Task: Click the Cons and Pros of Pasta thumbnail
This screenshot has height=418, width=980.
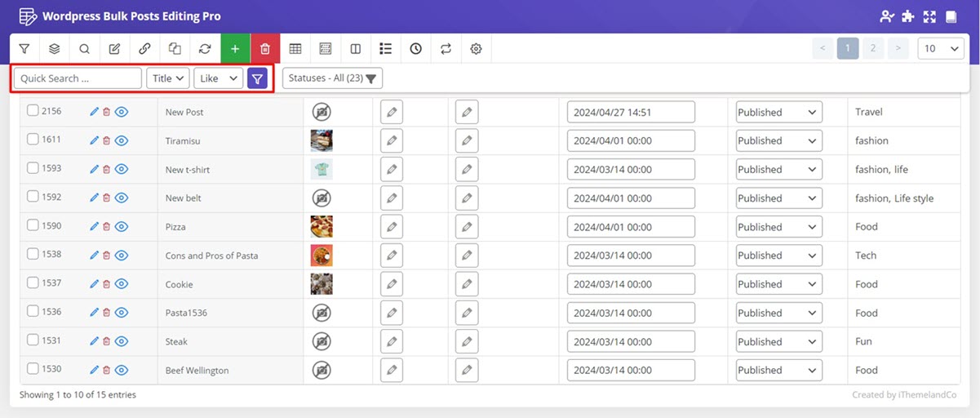Action: (x=321, y=256)
